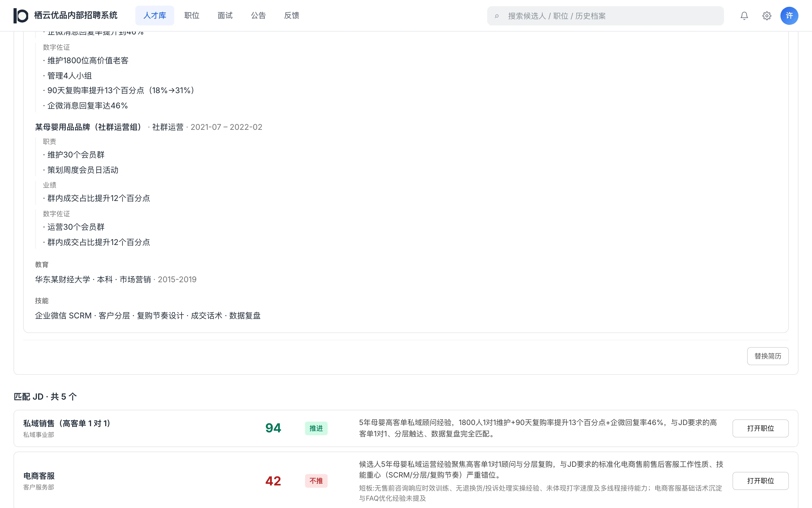Click the match score 42
Image resolution: width=812 pixels, height=508 pixels.
click(x=273, y=481)
